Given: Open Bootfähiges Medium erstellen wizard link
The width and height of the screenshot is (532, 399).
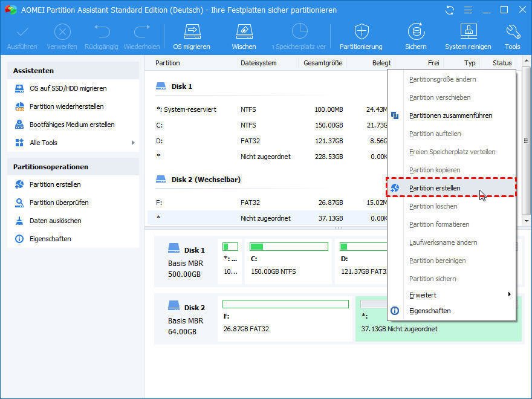Looking at the screenshot, I should [72, 125].
